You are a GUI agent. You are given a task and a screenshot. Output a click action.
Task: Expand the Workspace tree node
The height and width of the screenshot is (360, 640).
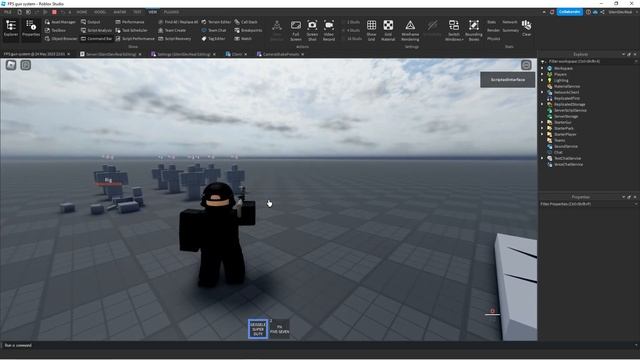543,69
